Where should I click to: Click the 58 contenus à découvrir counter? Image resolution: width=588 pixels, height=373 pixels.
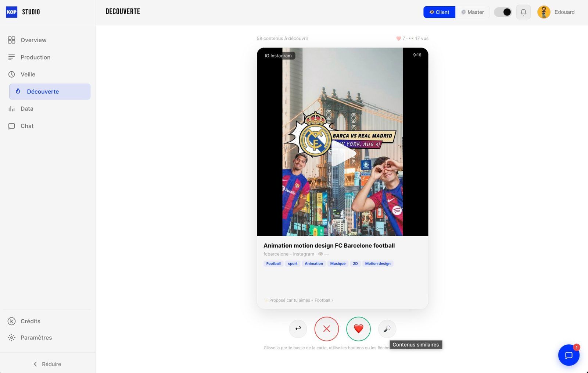283,39
